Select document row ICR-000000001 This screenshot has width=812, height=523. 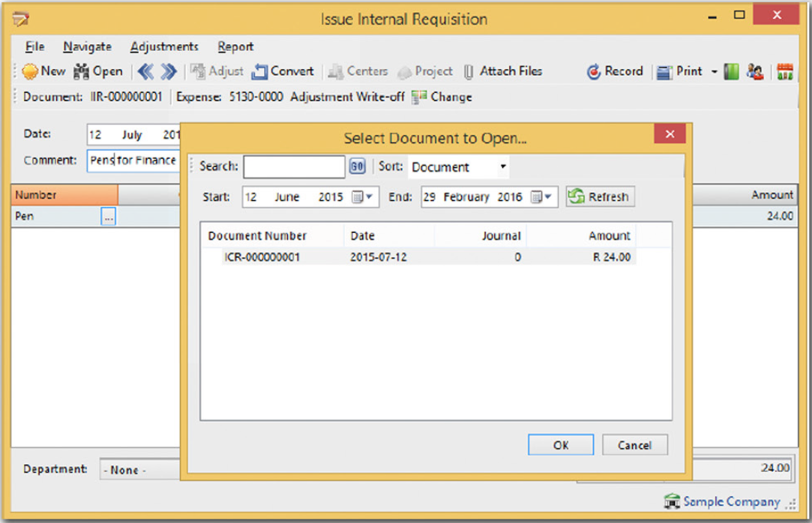point(262,257)
